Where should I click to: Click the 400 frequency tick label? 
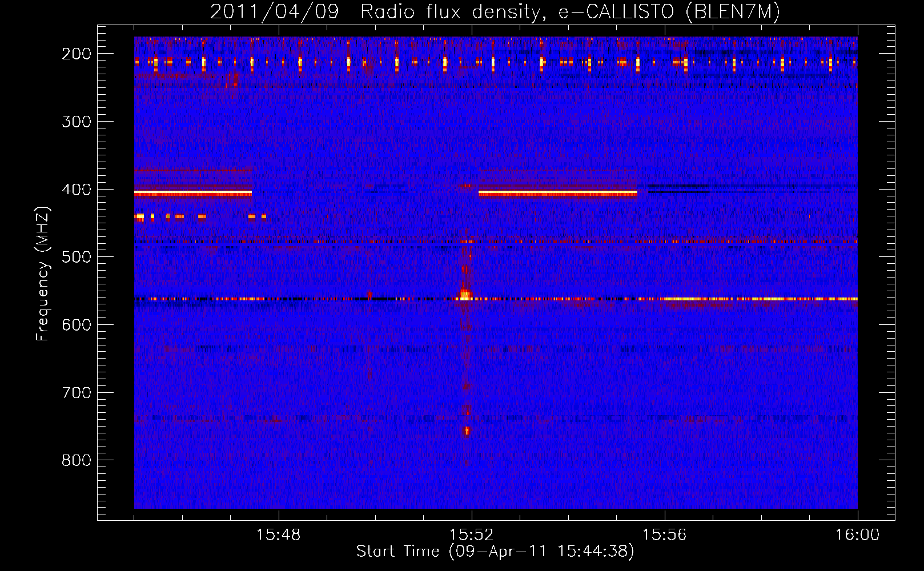[77, 190]
